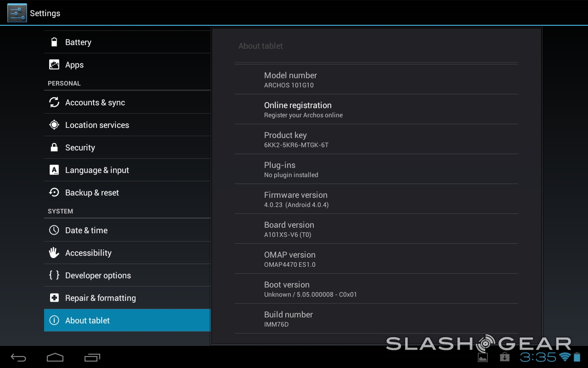Image resolution: width=588 pixels, height=368 pixels.
Task: Tap the Battery icon in settings list
Action: (x=54, y=42)
